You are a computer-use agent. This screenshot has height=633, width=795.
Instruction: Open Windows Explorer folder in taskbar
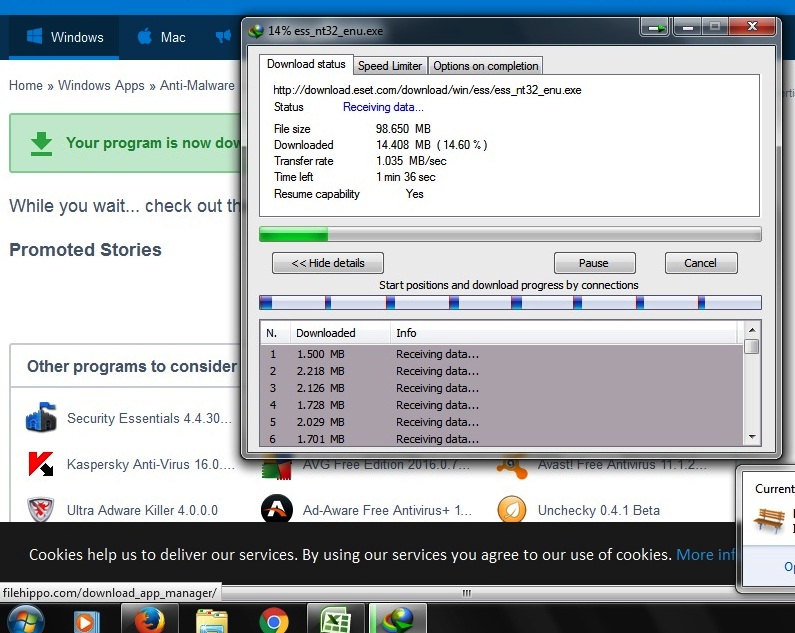click(x=212, y=621)
